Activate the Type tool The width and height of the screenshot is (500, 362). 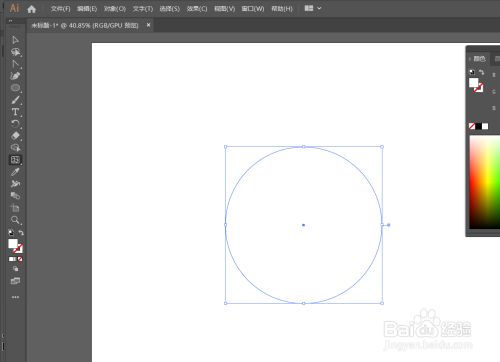(15, 112)
